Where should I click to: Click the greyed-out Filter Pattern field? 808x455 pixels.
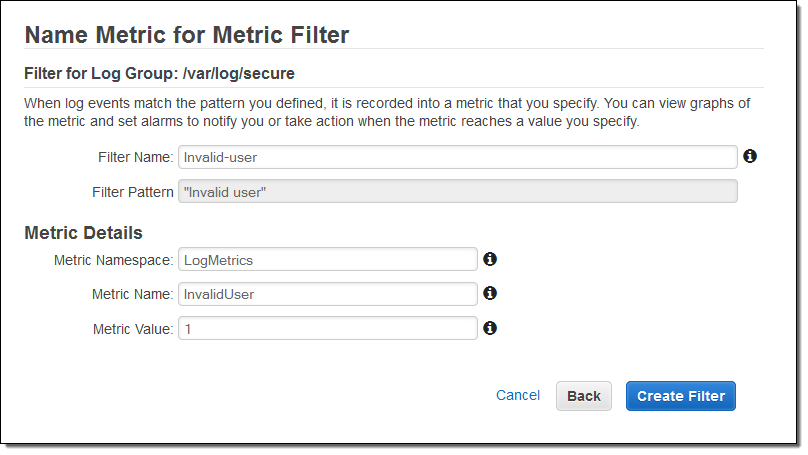(x=457, y=191)
